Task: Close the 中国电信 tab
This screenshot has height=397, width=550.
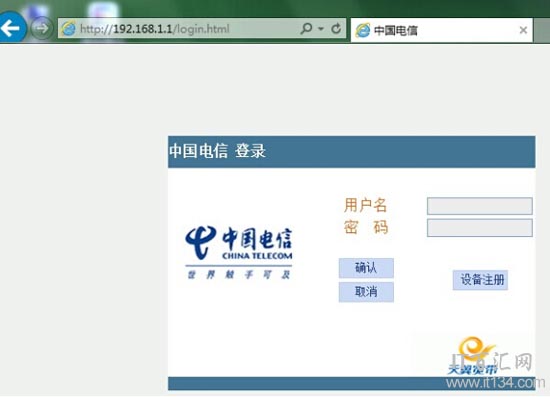Action: click(x=523, y=30)
